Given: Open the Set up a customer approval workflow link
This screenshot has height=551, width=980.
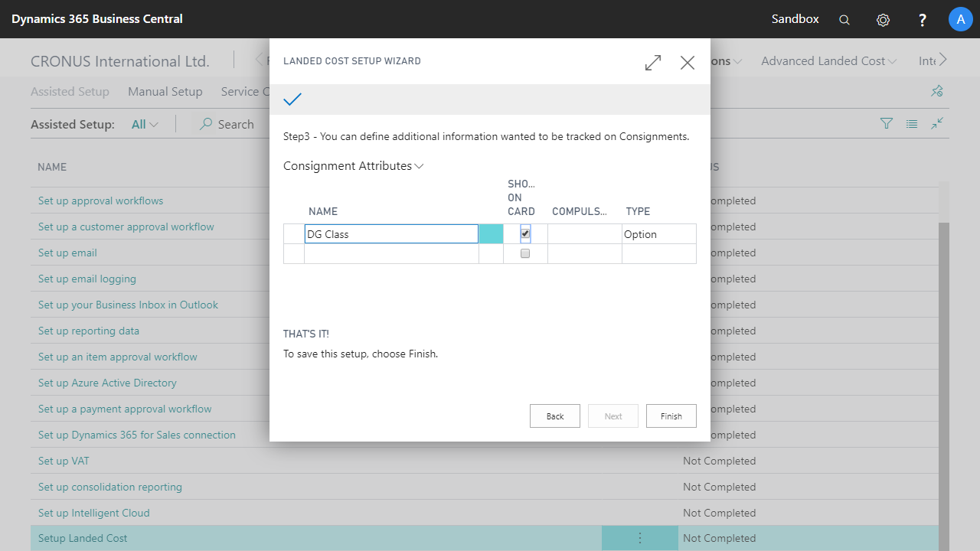Looking at the screenshot, I should tap(126, 227).
